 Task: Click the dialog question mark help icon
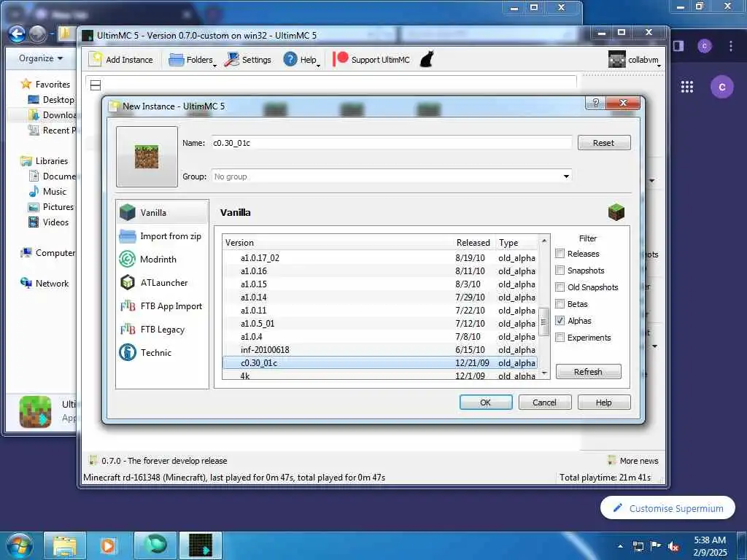pos(595,103)
